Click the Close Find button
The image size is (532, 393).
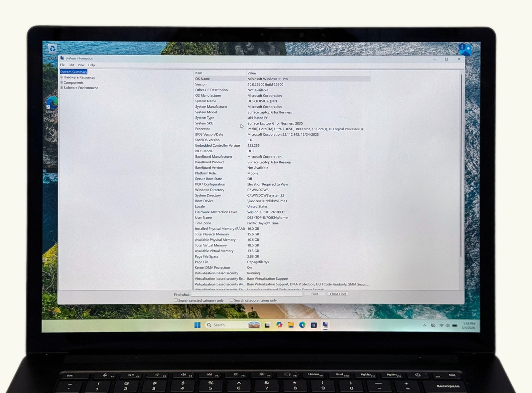[x=338, y=294]
